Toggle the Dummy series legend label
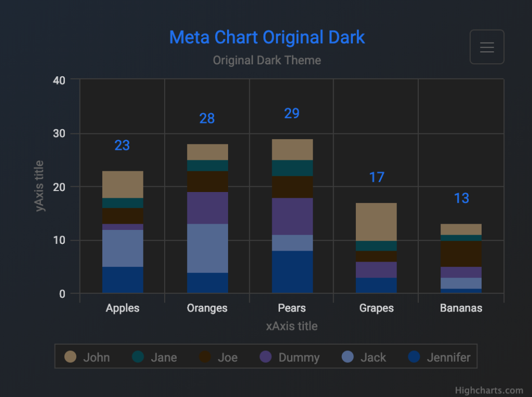 pos(299,357)
